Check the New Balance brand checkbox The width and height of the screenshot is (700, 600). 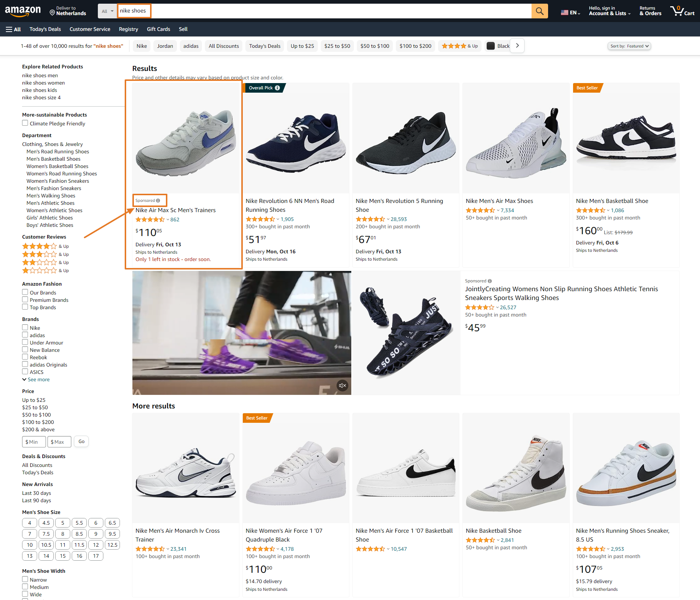click(x=25, y=350)
